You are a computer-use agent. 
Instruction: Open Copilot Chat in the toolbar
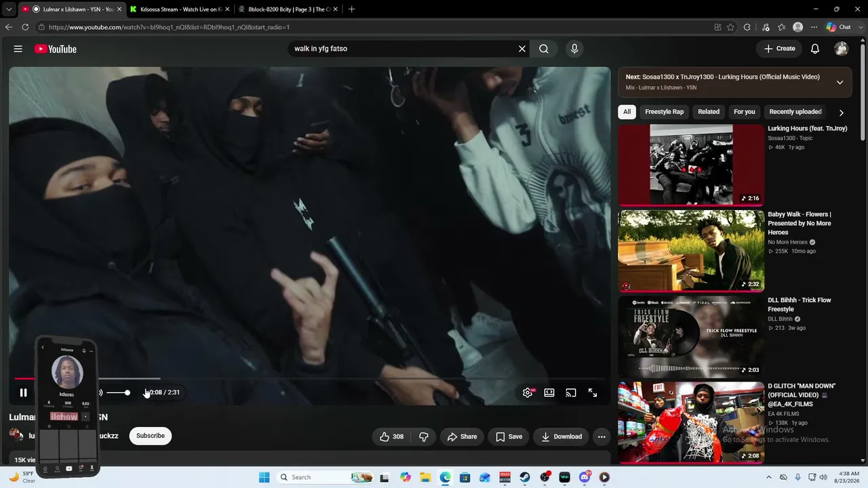pos(839,27)
